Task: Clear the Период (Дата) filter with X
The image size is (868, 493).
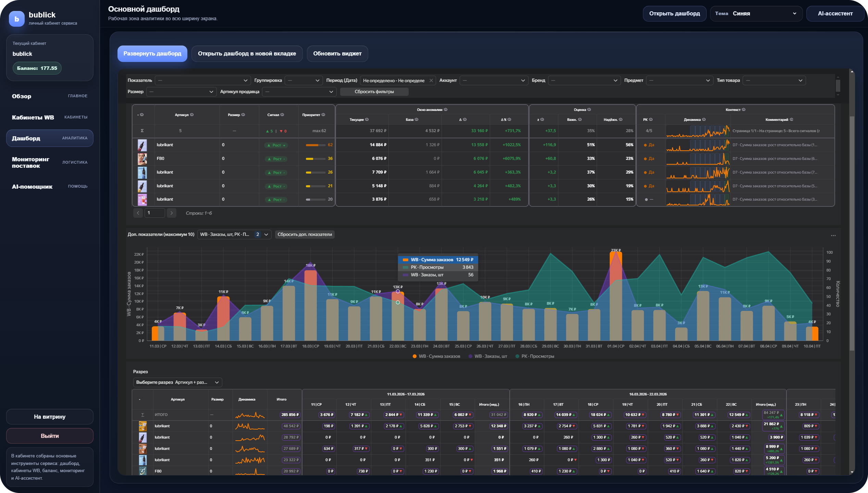Action: (x=431, y=80)
